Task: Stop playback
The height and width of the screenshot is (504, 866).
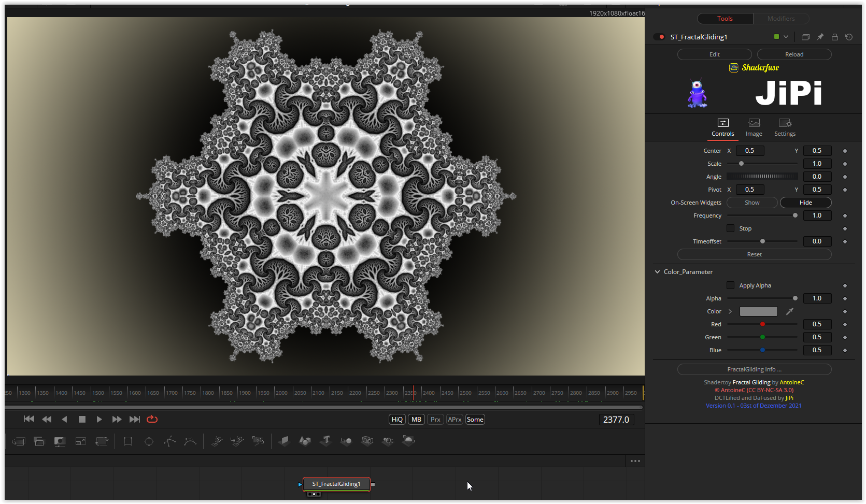Action: coord(82,419)
